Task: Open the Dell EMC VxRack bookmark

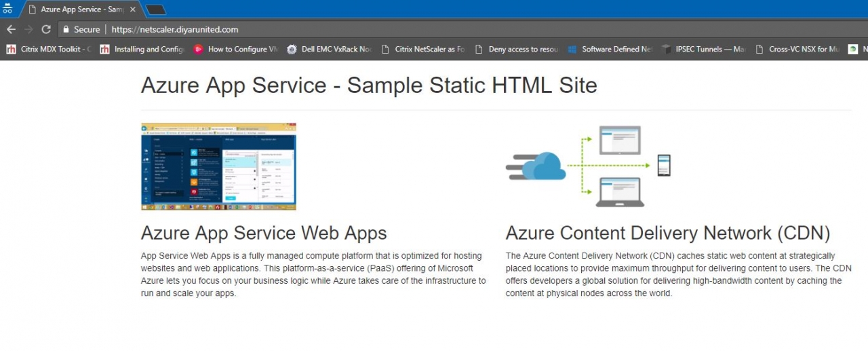Action: 329,49
